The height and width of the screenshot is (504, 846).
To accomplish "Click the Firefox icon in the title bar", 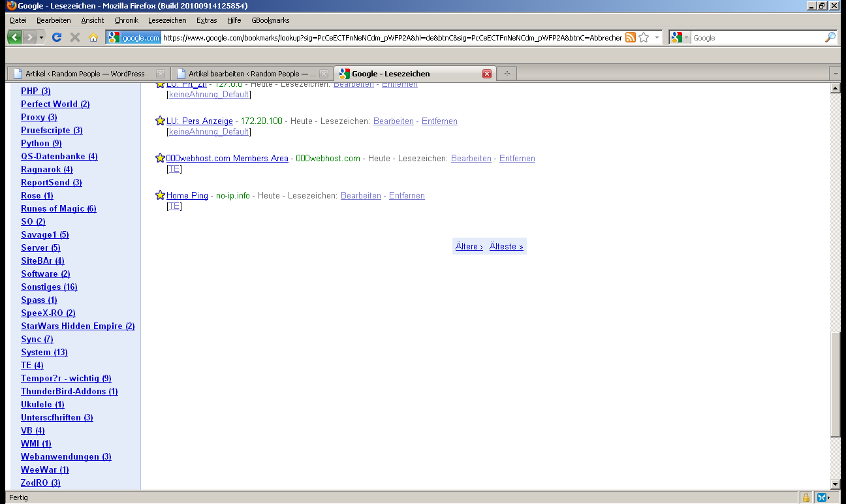I will [11, 6].
